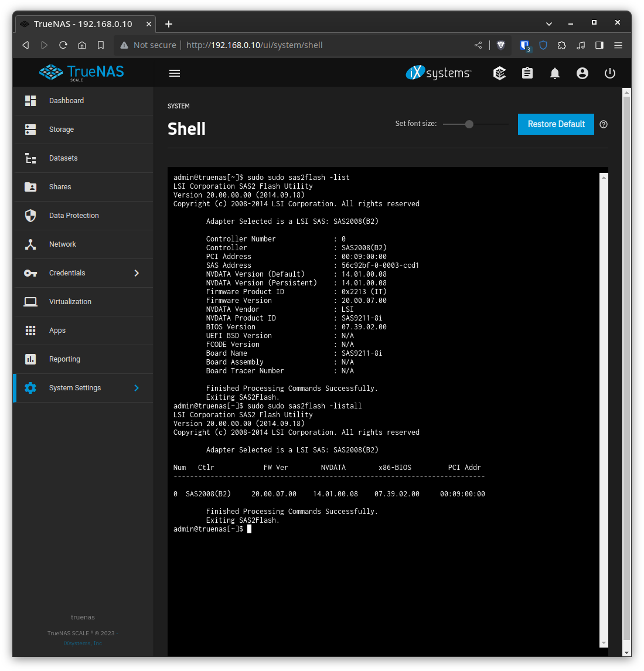Image resolution: width=644 pixels, height=671 pixels.
Task: Click the browser Home button
Action: point(81,45)
